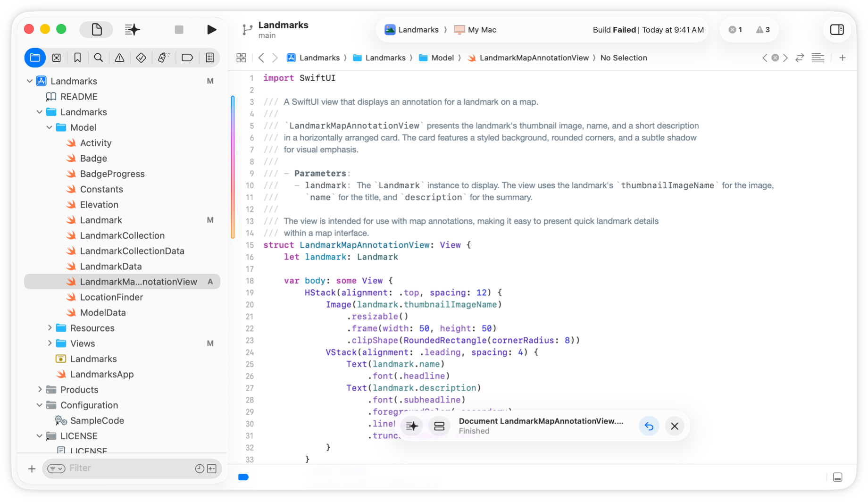Expand the Resources folder

[50, 327]
